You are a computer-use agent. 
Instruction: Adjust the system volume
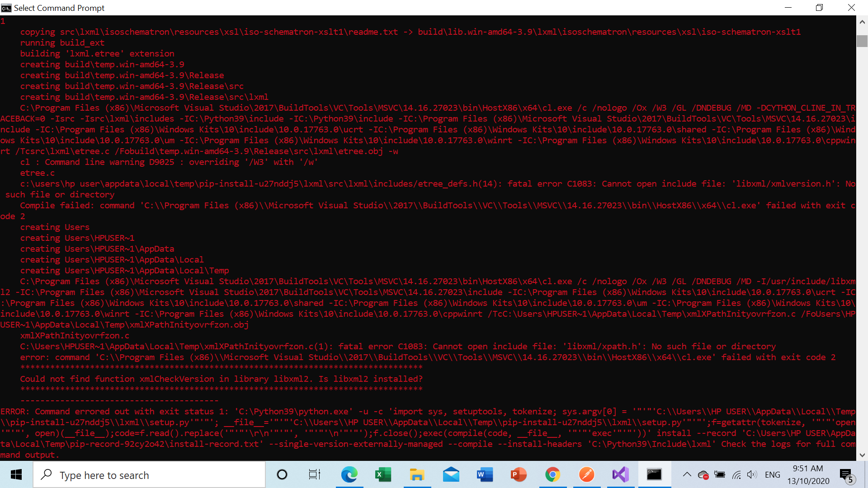(x=752, y=474)
